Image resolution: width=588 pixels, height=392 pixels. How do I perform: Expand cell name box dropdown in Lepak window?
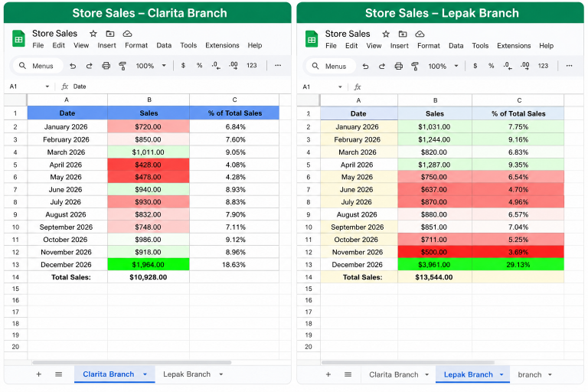click(x=340, y=87)
